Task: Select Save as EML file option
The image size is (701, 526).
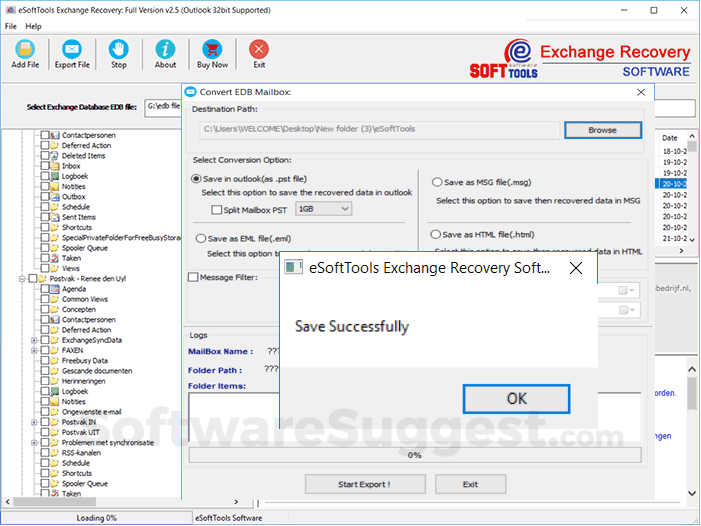Action: [201, 239]
